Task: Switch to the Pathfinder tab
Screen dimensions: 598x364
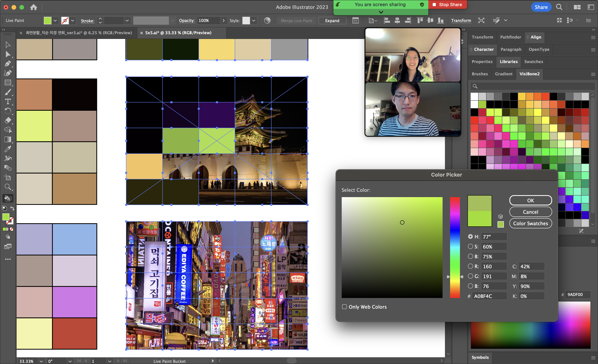Action: click(x=510, y=37)
